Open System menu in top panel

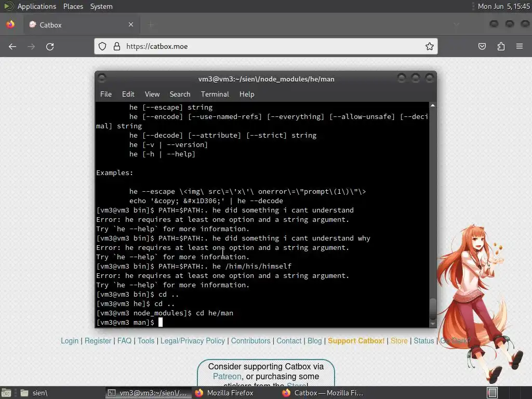101,6
